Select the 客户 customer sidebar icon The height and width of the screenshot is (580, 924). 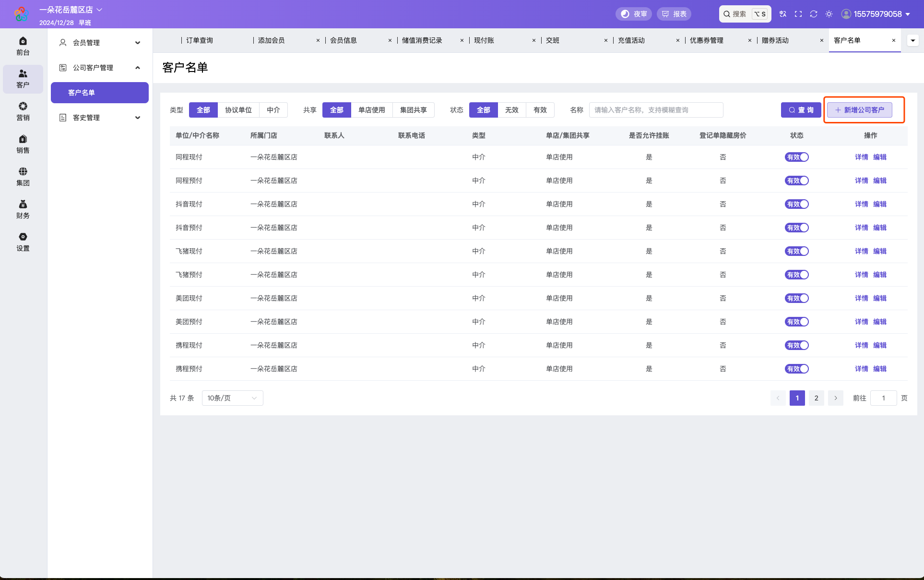pos(23,79)
